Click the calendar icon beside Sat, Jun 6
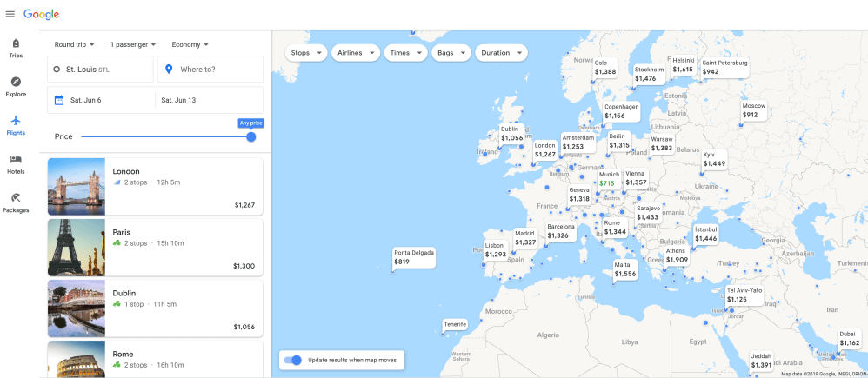 pyautogui.click(x=59, y=100)
